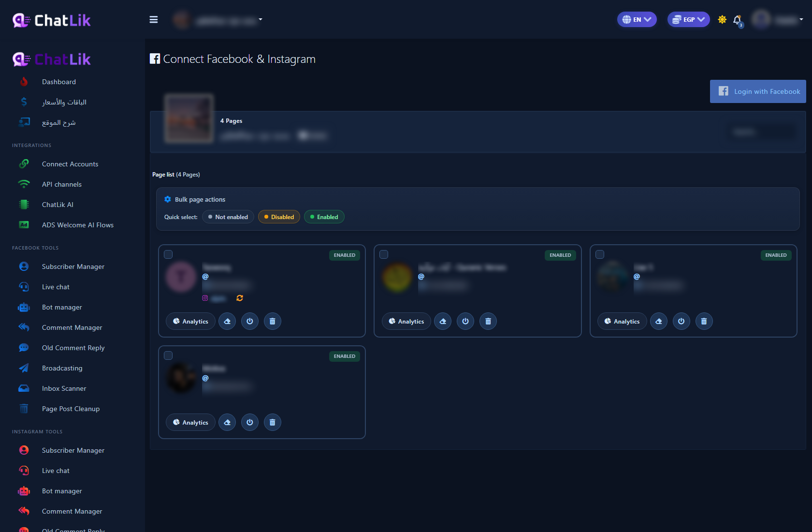The image size is (812, 532).
Task: Click the blurred account thumbnail image
Action: [189, 118]
